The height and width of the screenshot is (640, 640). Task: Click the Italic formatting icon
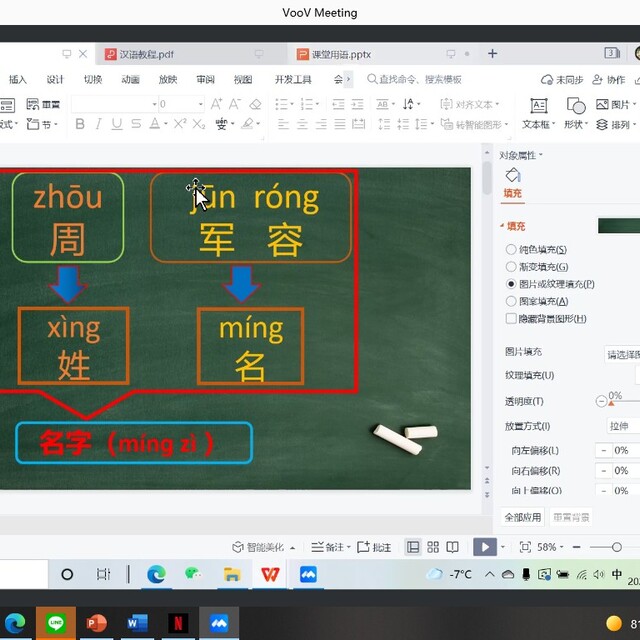pos(98,124)
